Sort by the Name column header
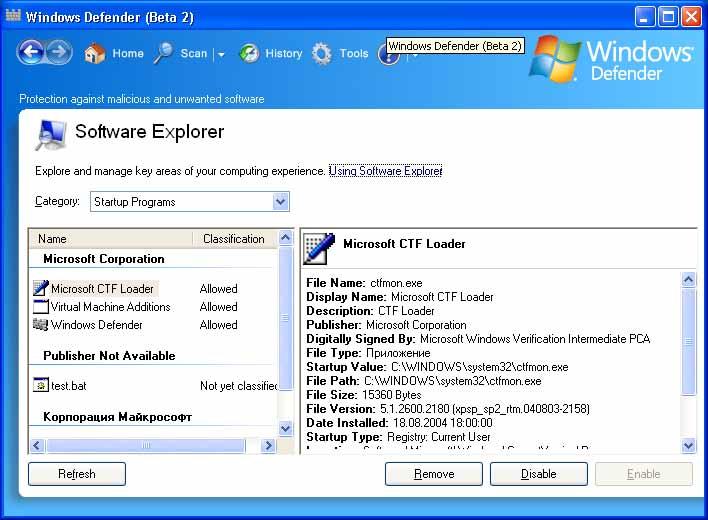 coord(111,239)
